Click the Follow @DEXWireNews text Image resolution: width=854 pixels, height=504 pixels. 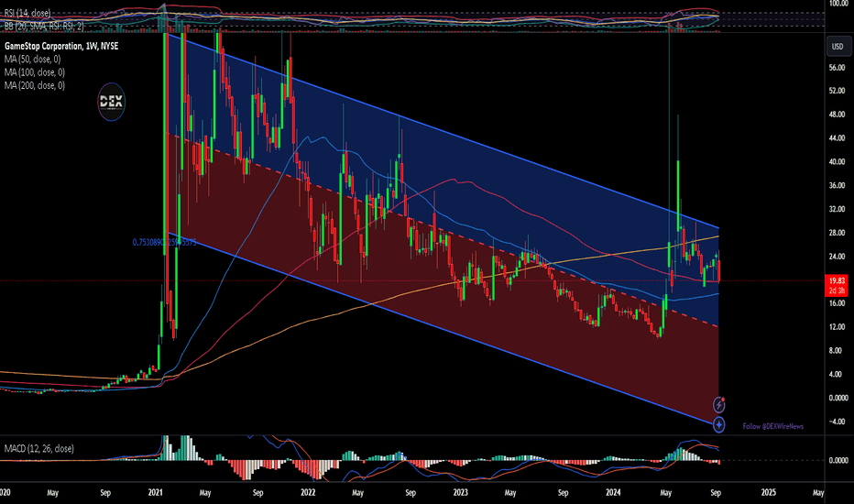(x=772, y=426)
